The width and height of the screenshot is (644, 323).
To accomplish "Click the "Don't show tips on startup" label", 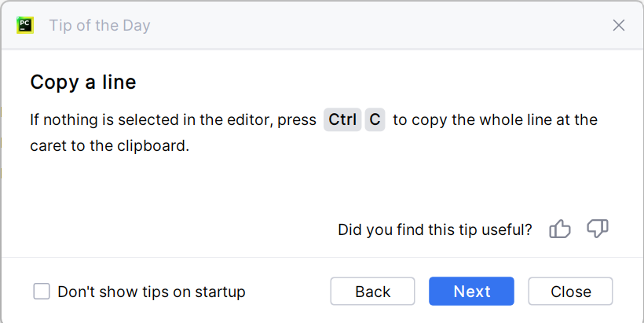I will [152, 292].
